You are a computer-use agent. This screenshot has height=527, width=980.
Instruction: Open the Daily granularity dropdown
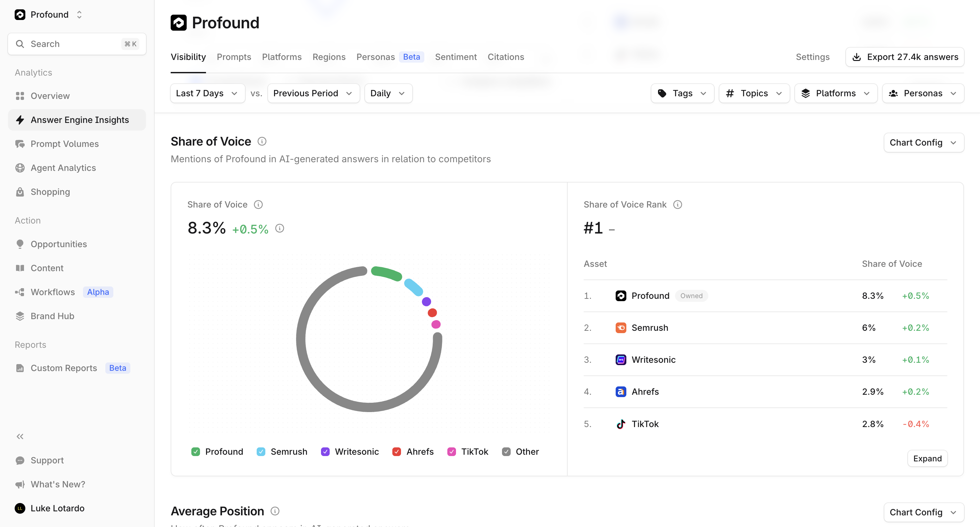388,93
